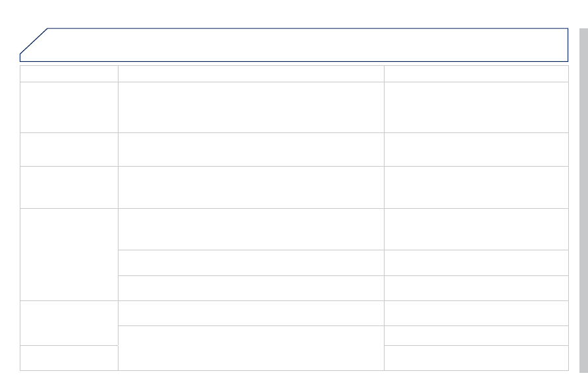Click the diagonal cut corner of title banner
The width and height of the screenshot is (588, 392).
click(34, 42)
